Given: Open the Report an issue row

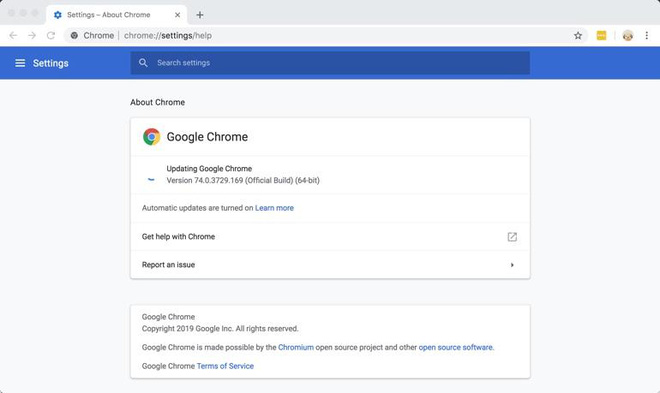Looking at the screenshot, I should tap(330, 265).
